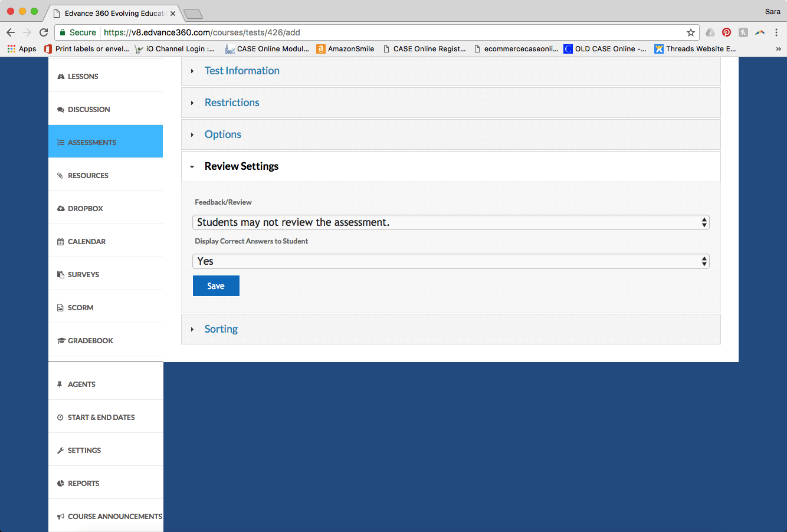
Task: Click the Resources paperclip icon
Action: (60, 176)
